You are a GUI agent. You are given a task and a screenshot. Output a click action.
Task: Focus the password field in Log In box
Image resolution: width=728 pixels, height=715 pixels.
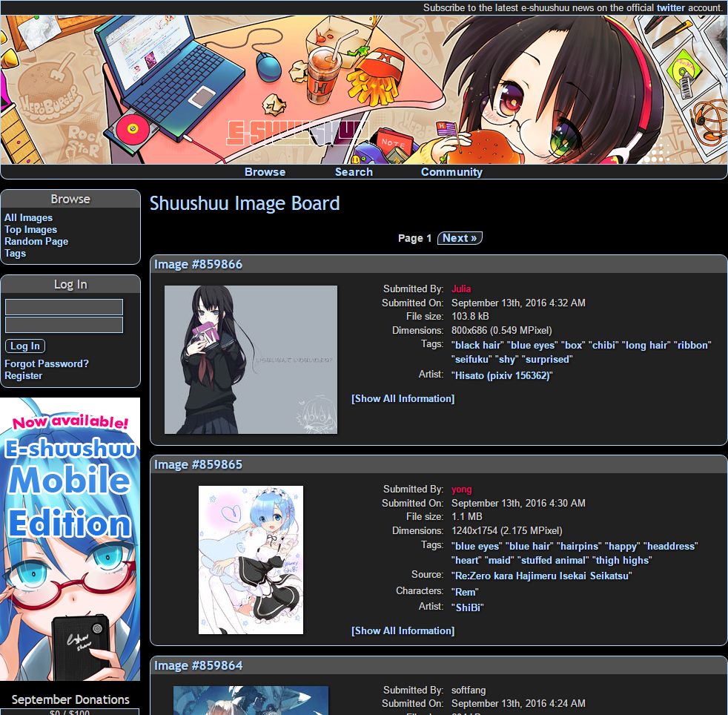tap(64, 325)
